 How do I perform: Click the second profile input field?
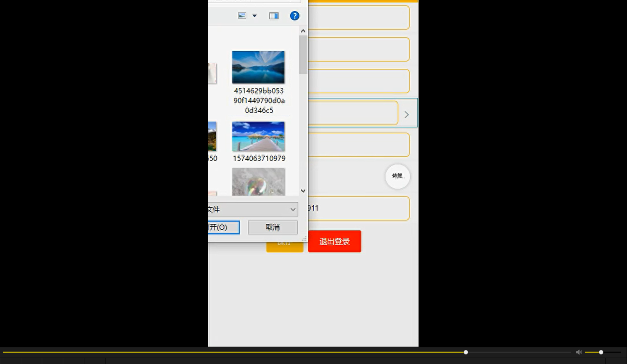359,49
